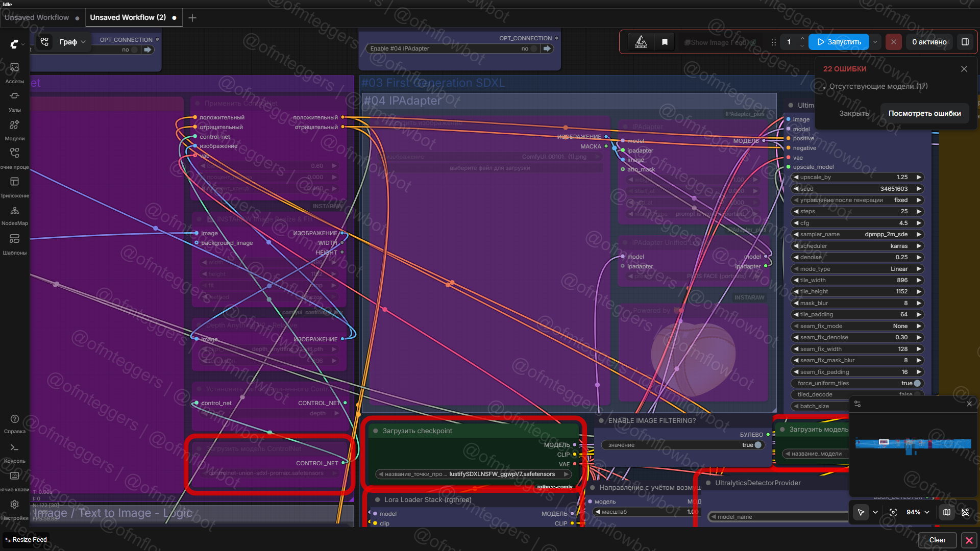Image resolution: width=980 pixels, height=551 pixels.
Task: Switch to the first Unsaved Workflow tab
Action: coord(37,17)
